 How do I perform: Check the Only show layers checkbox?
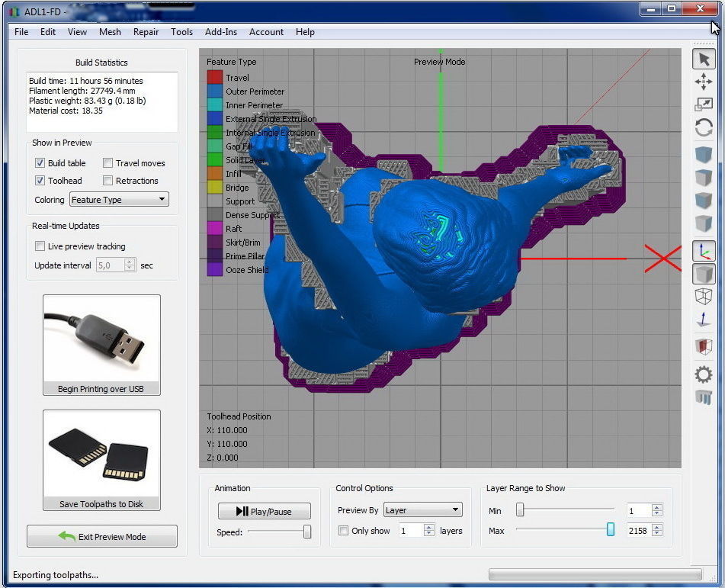tap(343, 531)
